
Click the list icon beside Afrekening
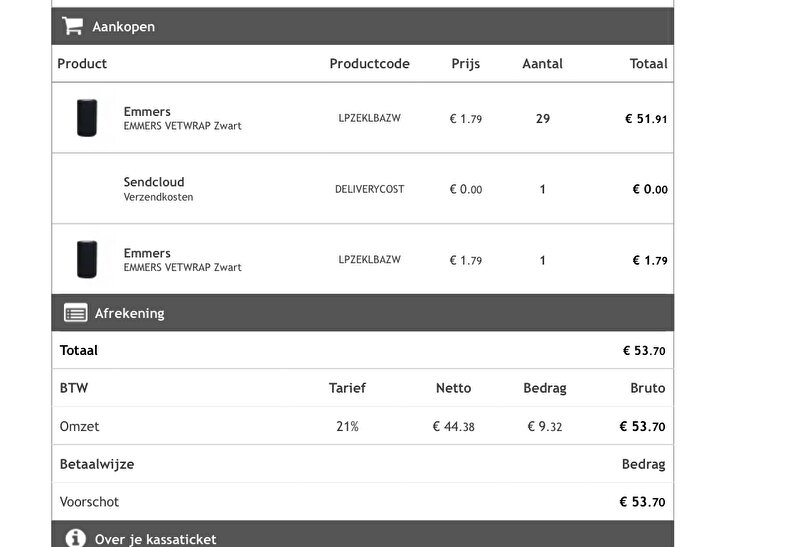click(x=76, y=313)
